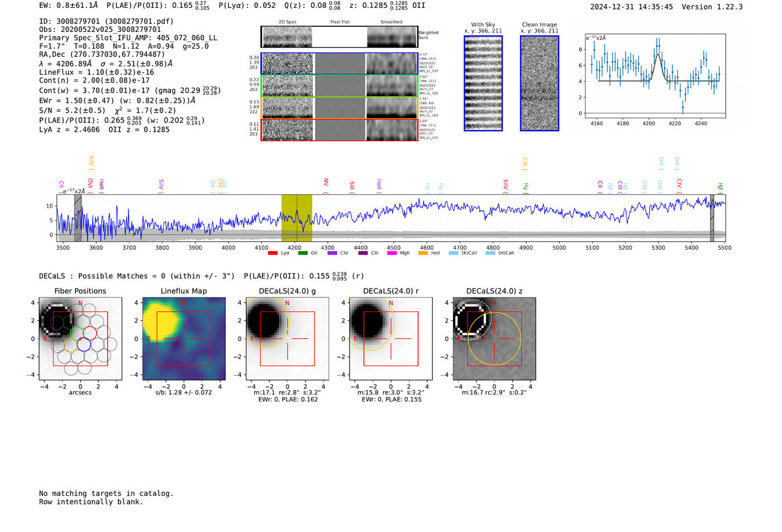Select the green-bordered fiber spectrum row
This screenshot has width=782, height=532.
pyautogui.click(x=340, y=85)
